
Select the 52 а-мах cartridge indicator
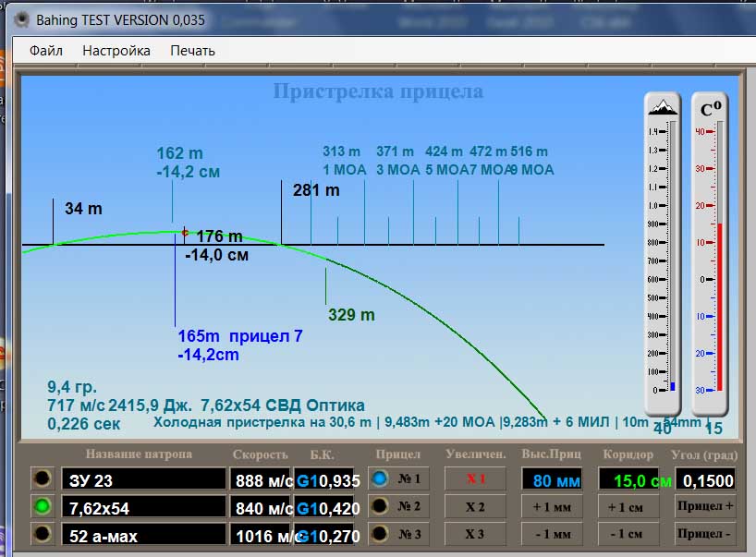41,534
